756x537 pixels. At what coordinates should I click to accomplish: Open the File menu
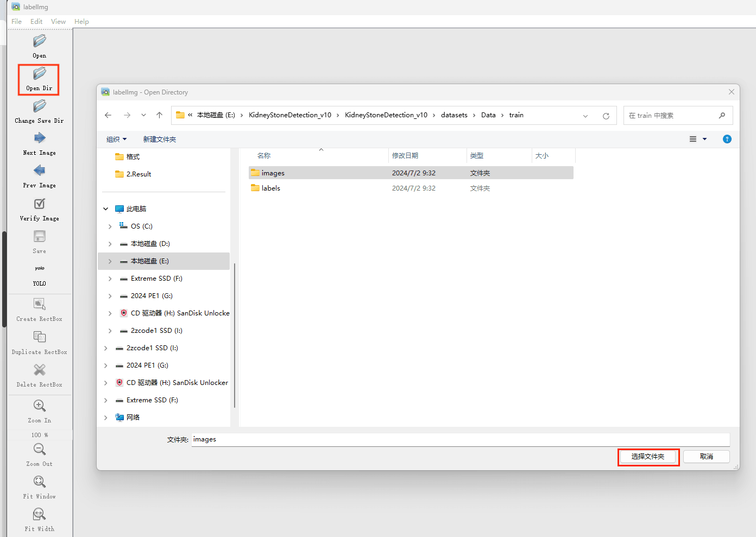(x=17, y=22)
